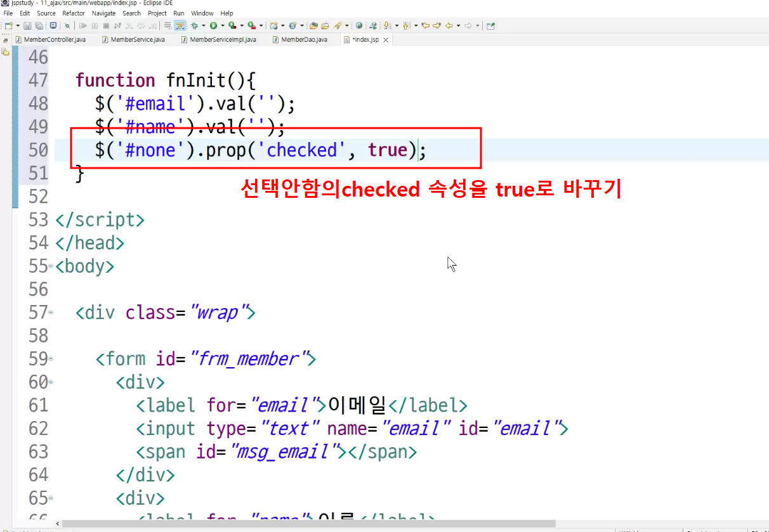Image resolution: width=769 pixels, height=532 pixels.
Task: Switch to the MemberService.java tab
Action: [x=133, y=39]
